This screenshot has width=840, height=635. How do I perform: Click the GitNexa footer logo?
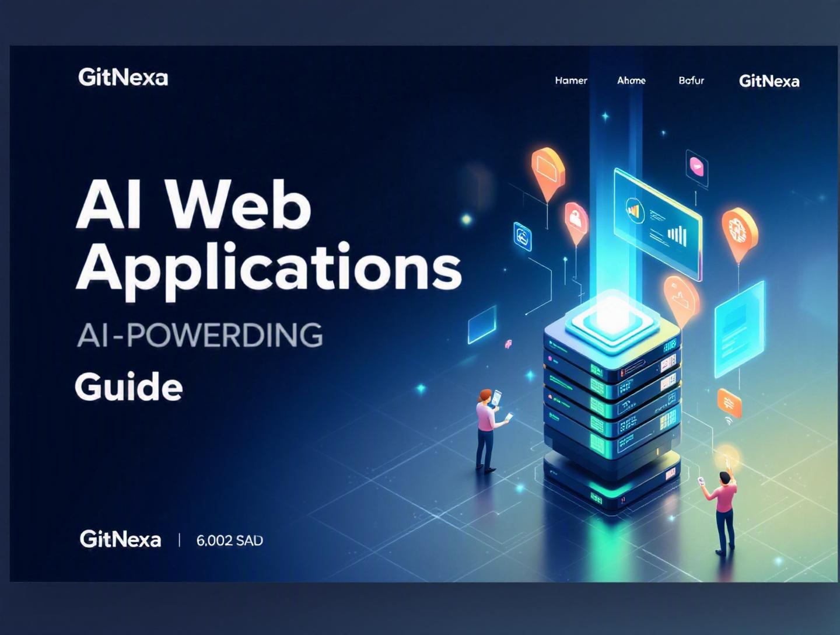[x=120, y=539]
